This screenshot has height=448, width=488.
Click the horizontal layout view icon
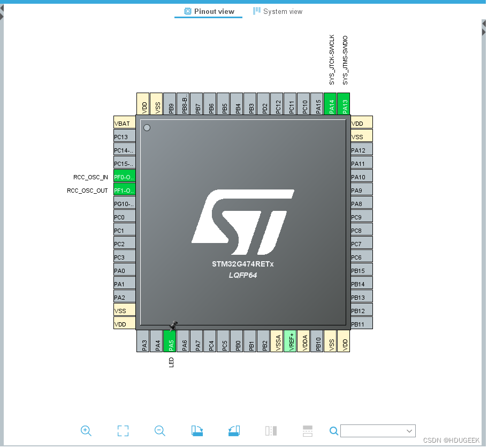[309, 432]
